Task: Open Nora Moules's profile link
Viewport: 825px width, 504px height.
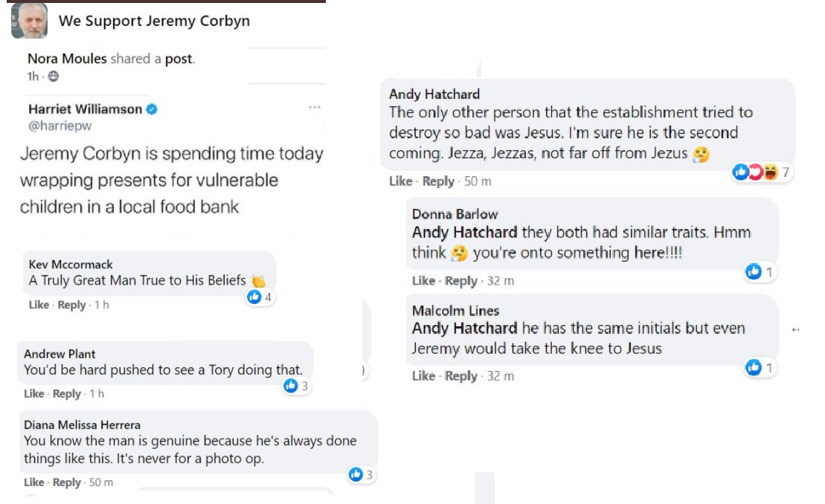Action: [67, 59]
